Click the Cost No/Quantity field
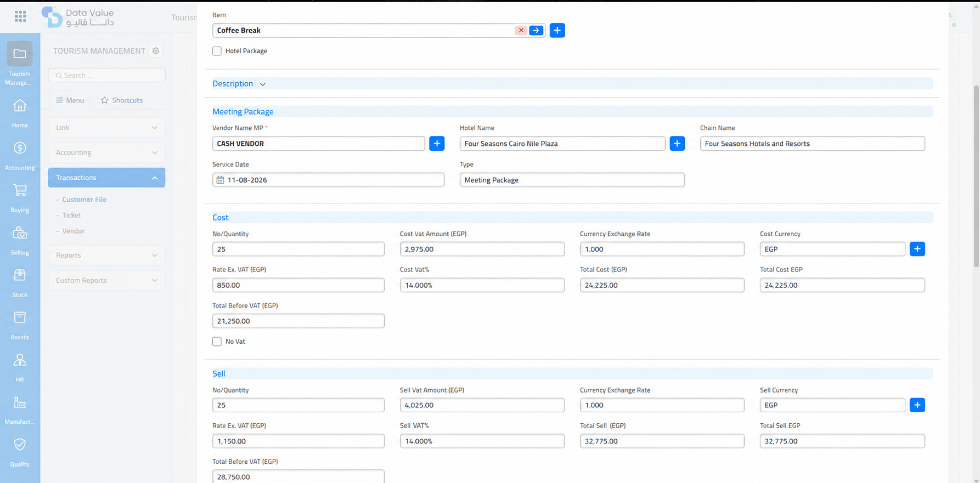 coord(298,249)
